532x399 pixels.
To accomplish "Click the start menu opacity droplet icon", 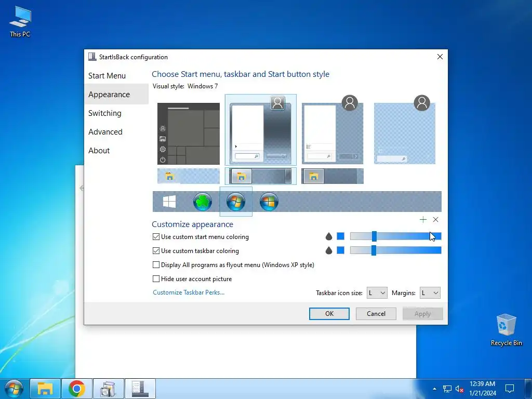I will (328, 236).
